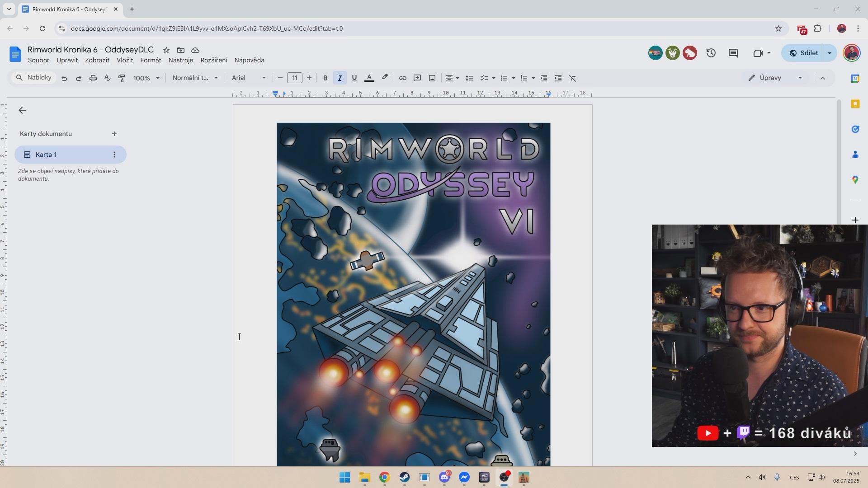
Task: Add a new document tab with plus
Action: point(114,134)
